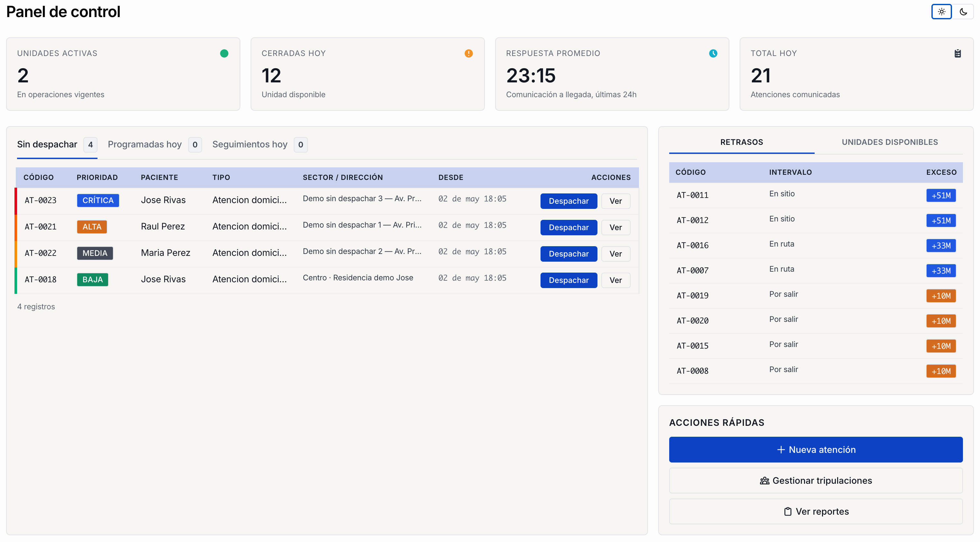Image resolution: width=980 pixels, height=542 pixels.
Task: Open Gestionar tripulaciones
Action: tap(816, 481)
